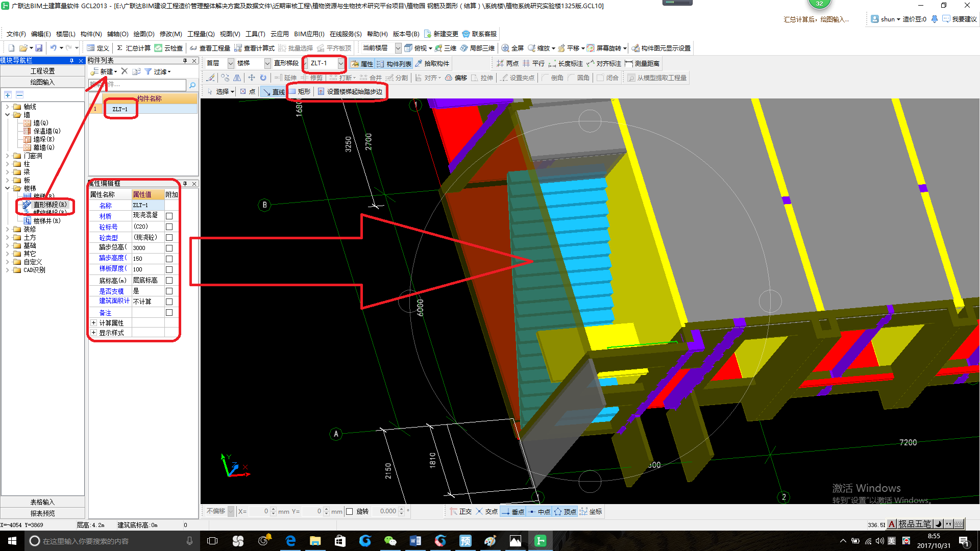
Task: Click the Undo arrow icon
Action: [x=53, y=48]
